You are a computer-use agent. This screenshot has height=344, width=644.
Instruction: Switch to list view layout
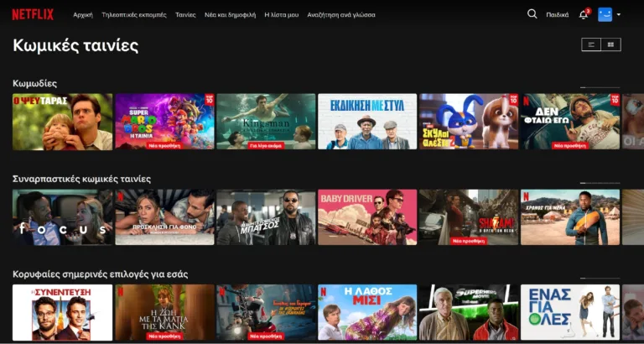coord(591,44)
